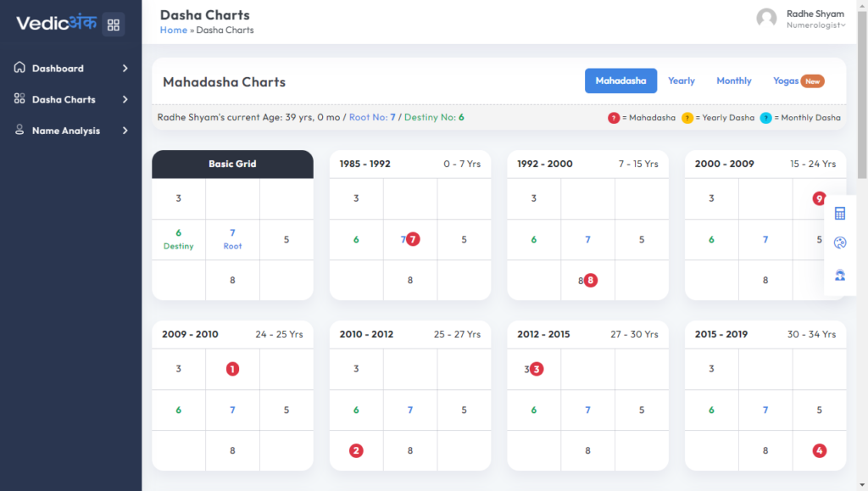This screenshot has height=491, width=868.
Task: Go to Home via breadcrumb link
Action: click(x=173, y=31)
